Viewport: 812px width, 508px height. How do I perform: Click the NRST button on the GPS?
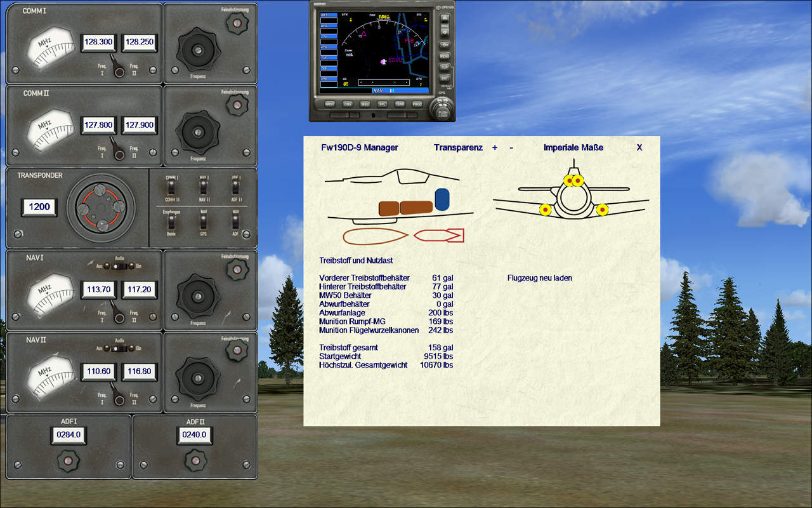[x=330, y=104]
